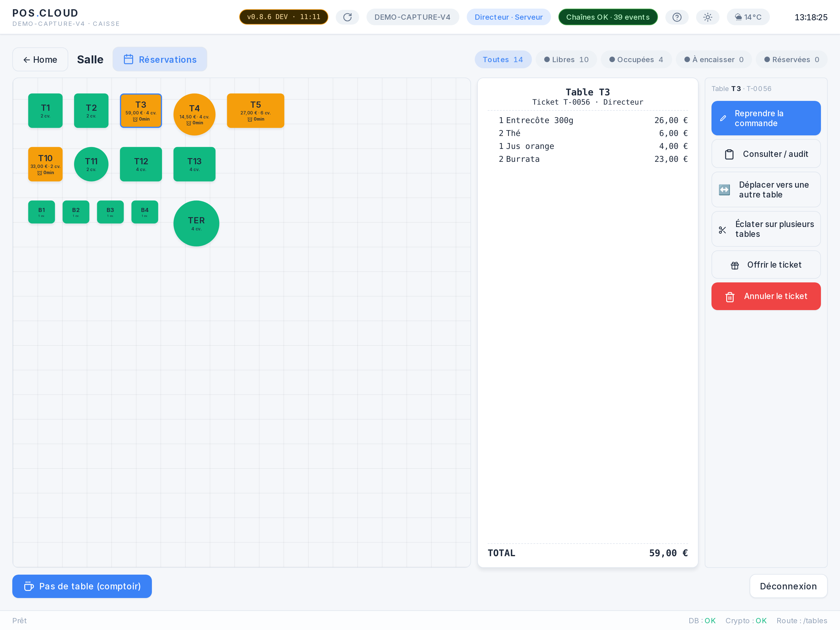Click the cup icon on Pas de table
840x630 pixels.
click(29, 586)
